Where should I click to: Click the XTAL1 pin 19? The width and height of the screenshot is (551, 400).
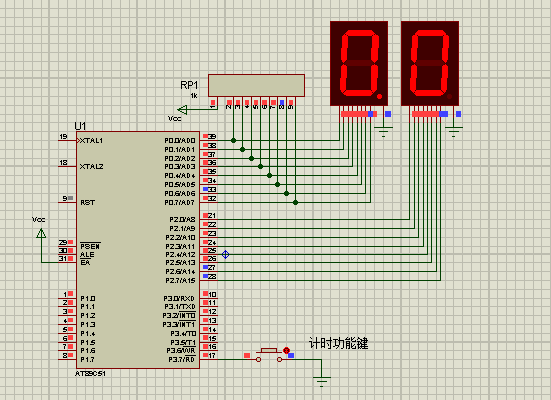(67, 138)
